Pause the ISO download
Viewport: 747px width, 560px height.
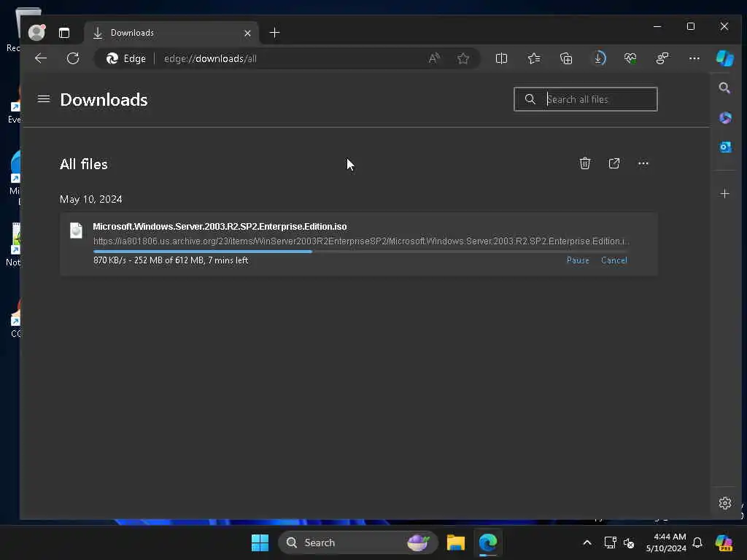(x=578, y=260)
